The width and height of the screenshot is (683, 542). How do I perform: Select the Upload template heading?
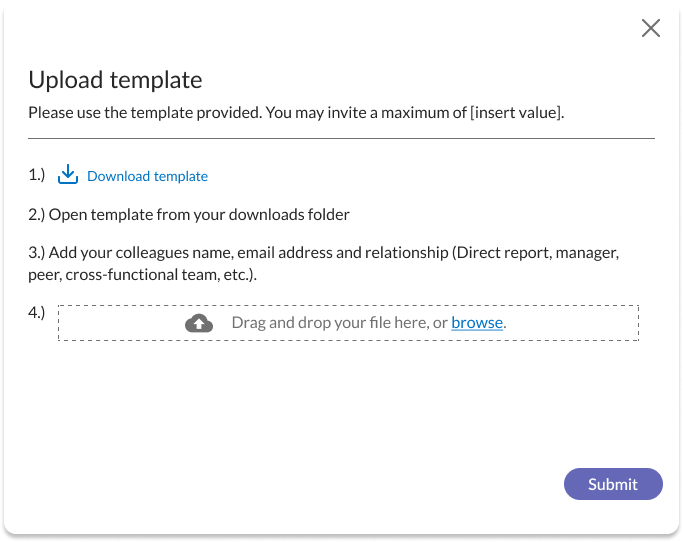pos(115,80)
